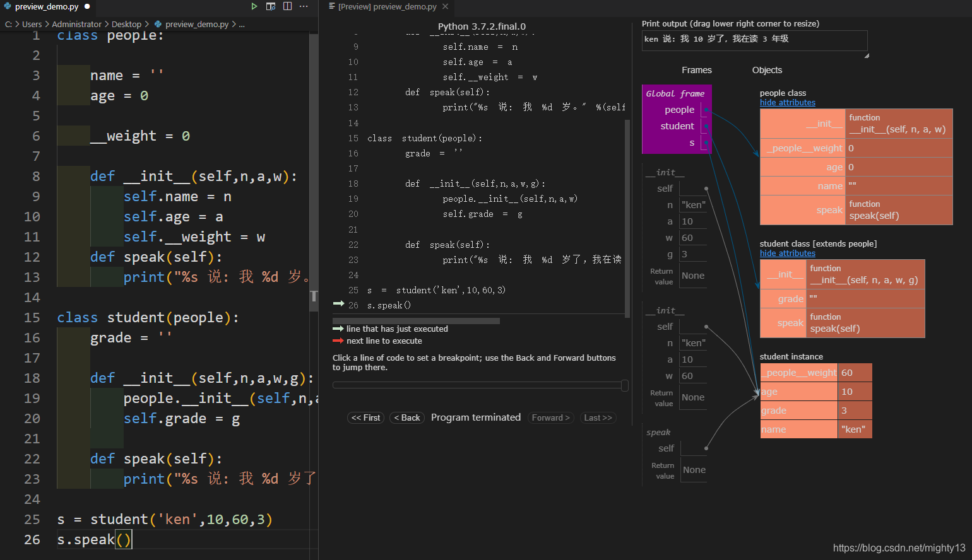Viewport: 972px width, 560px height.
Task: Click the 'student' variable in Global frame
Action: coord(677,126)
